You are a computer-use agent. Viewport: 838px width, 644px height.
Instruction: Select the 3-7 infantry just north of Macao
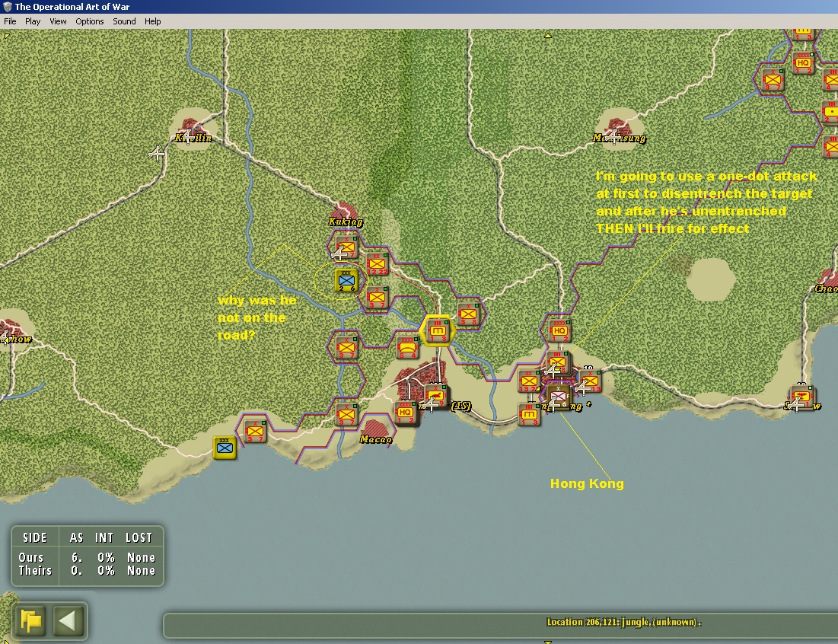tap(346, 414)
